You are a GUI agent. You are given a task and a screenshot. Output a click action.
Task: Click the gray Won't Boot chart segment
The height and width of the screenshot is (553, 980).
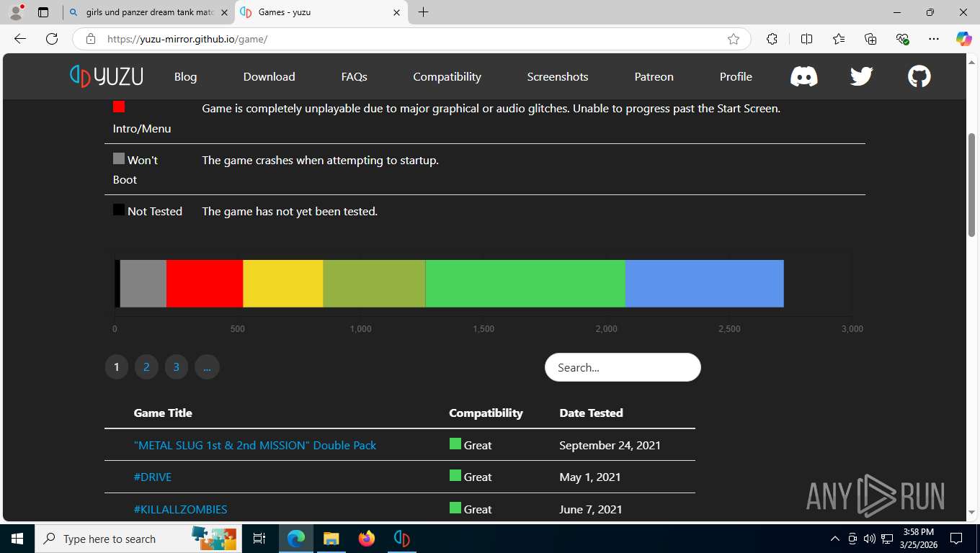click(x=143, y=284)
